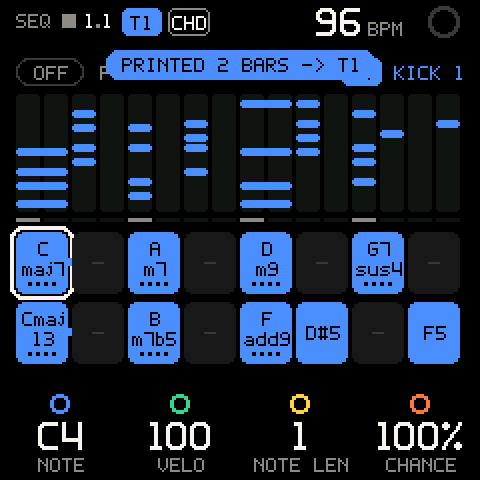The height and width of the screenshot is (480, 480).
Task: Click empty pad between D m9 and G7 sus4
Action: point(322,263)
